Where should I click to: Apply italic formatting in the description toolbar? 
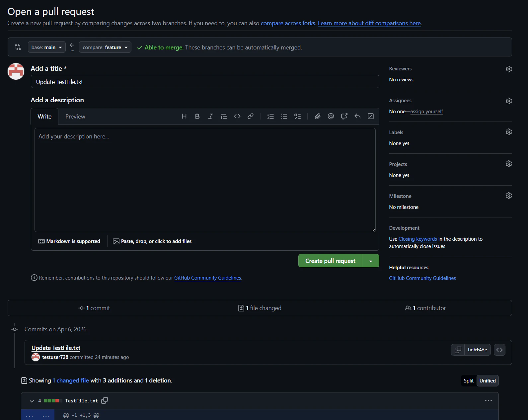(210, 116)
